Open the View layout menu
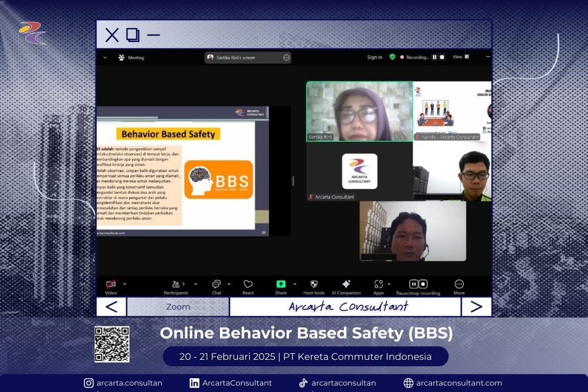588x392 pixels. pyautogui.click(x=461, y=57)
